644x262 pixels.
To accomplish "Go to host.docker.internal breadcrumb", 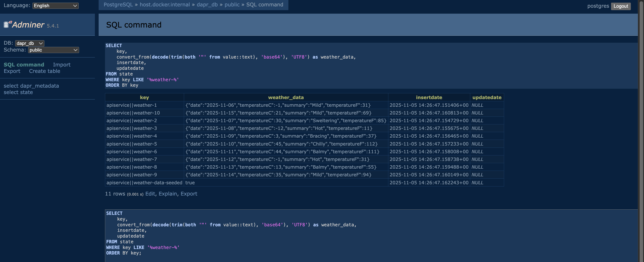I will 165,4.
